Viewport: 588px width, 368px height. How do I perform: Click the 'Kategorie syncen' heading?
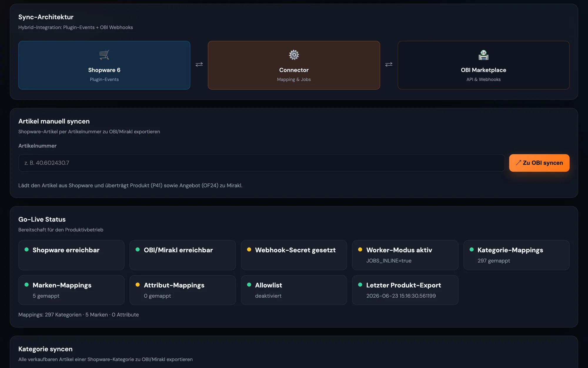click(x=46, y=349)
